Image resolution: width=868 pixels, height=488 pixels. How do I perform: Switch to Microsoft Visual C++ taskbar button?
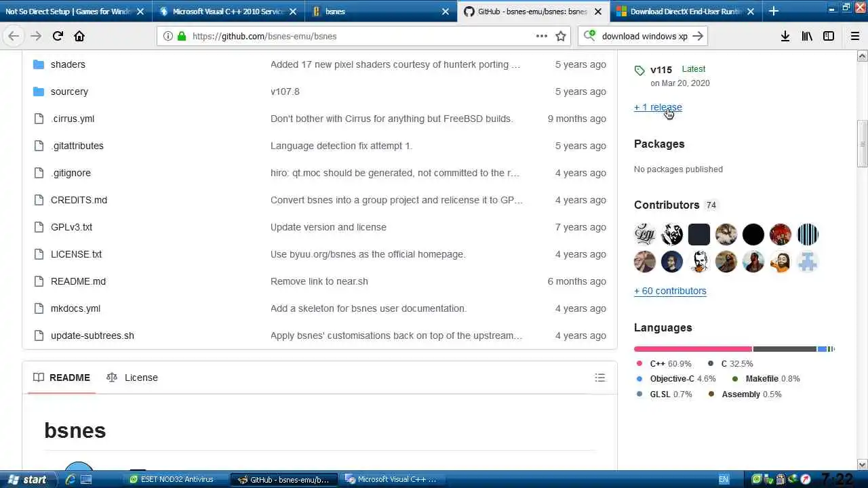(391, 479)
